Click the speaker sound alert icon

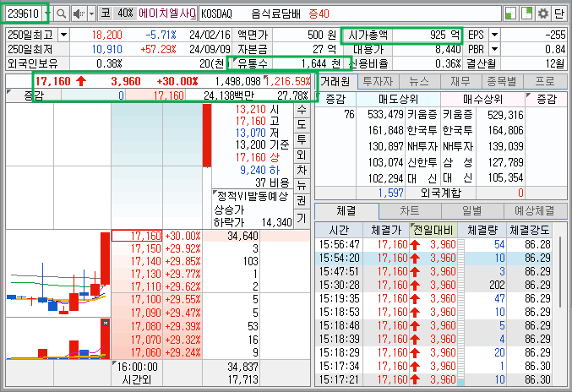tap(79, 14)
